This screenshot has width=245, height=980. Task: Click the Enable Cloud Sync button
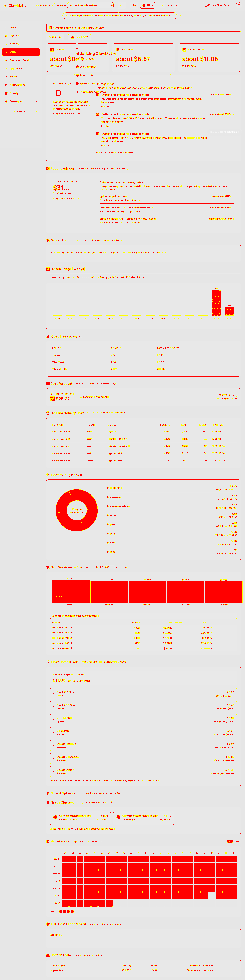pos(217,5)
